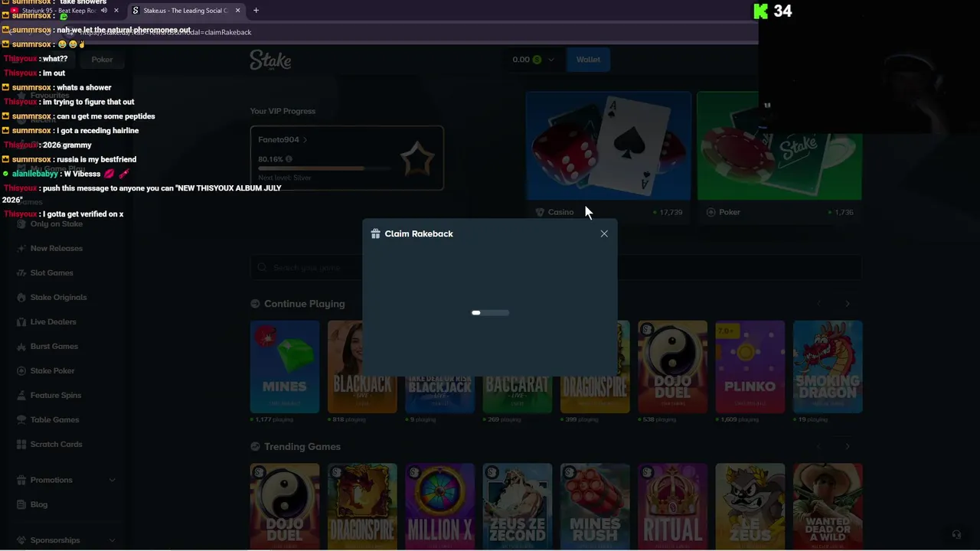The image size is (980, 551).
Task: Open the Plinko game tile
Action: (x=750, y=367)
